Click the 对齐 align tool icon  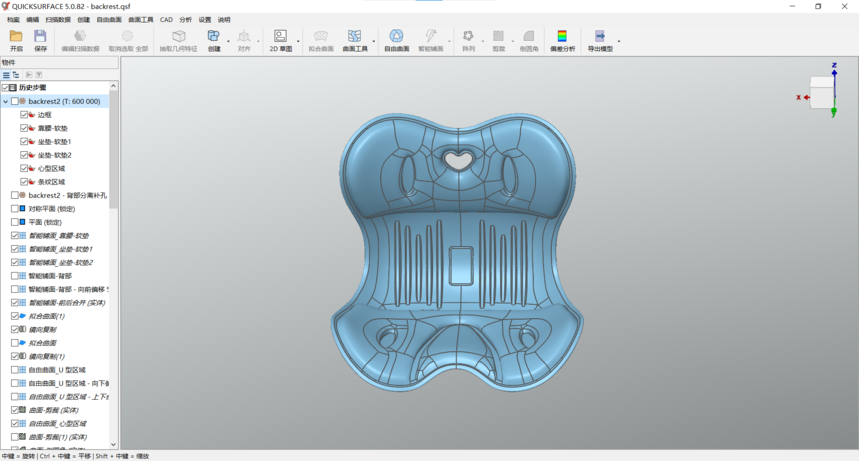pos(244,36)
